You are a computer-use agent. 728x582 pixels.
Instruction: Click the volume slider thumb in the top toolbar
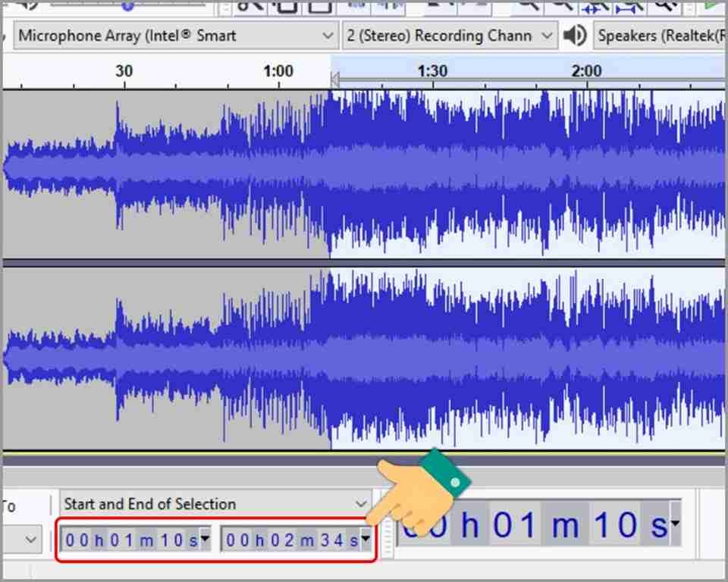[x=127, y=5]
